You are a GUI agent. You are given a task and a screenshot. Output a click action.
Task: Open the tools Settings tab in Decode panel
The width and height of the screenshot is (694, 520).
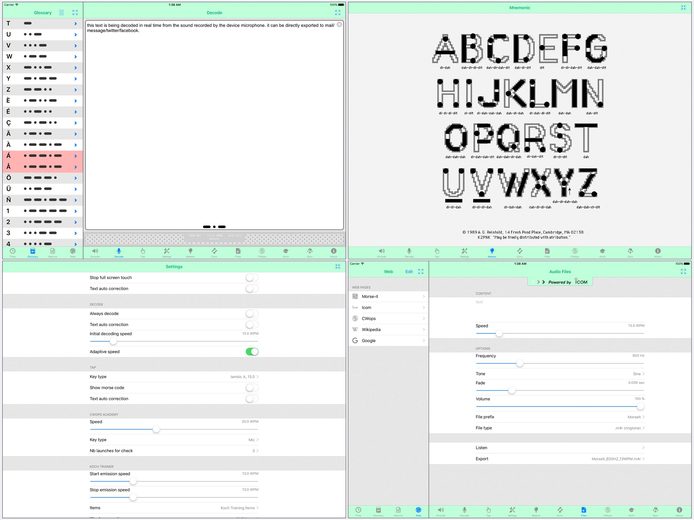[x=166, y=252]
